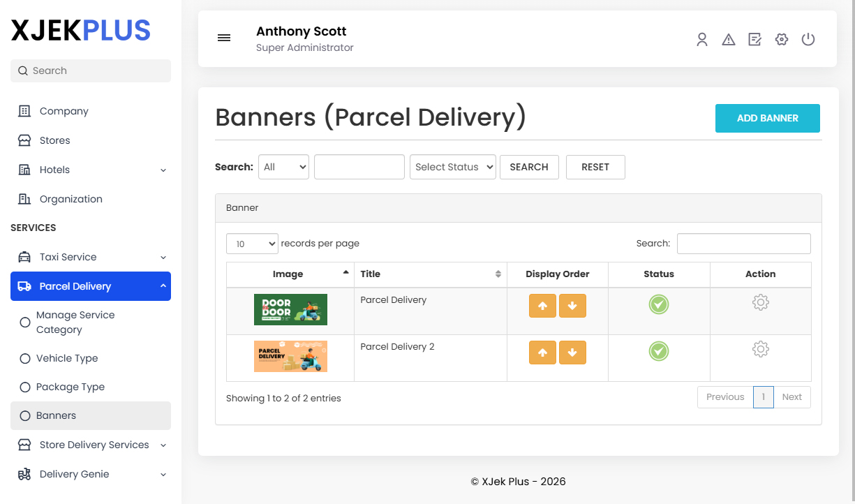
Task: Select the Package Type radio option
Action: pyautogui.click(x=71, y=387)
